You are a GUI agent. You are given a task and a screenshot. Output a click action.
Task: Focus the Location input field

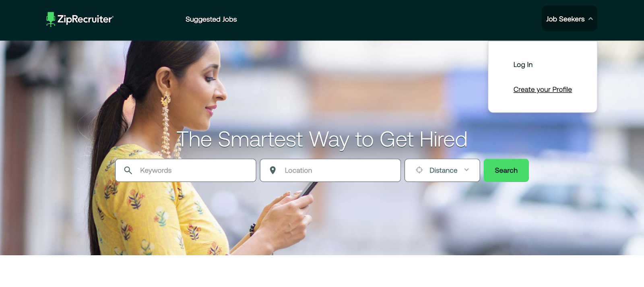(330, 170)
